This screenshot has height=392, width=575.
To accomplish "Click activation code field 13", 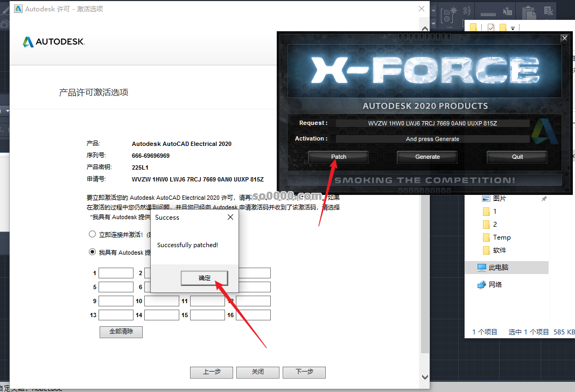I will (x=116, y=315).
